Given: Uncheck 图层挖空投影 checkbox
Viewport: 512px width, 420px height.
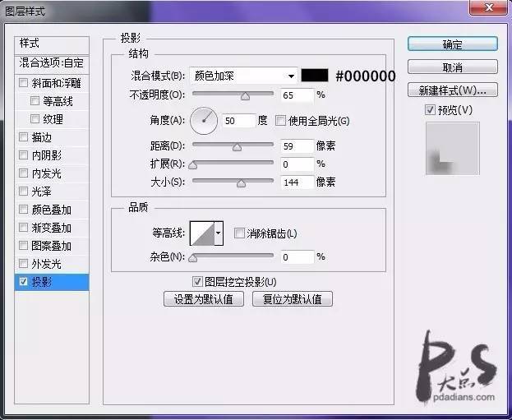Looking at the screenshot, I should (197, 282).
